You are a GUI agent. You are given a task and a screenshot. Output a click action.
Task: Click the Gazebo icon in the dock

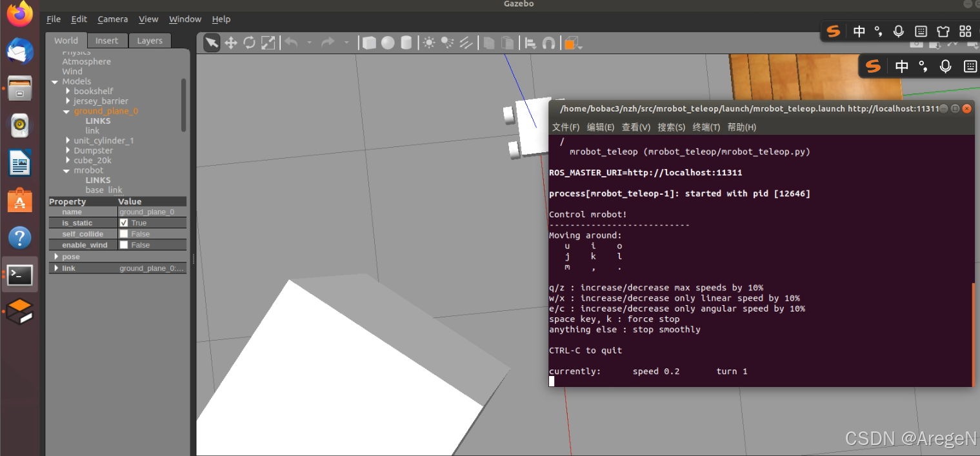click(x=19, y=312)
